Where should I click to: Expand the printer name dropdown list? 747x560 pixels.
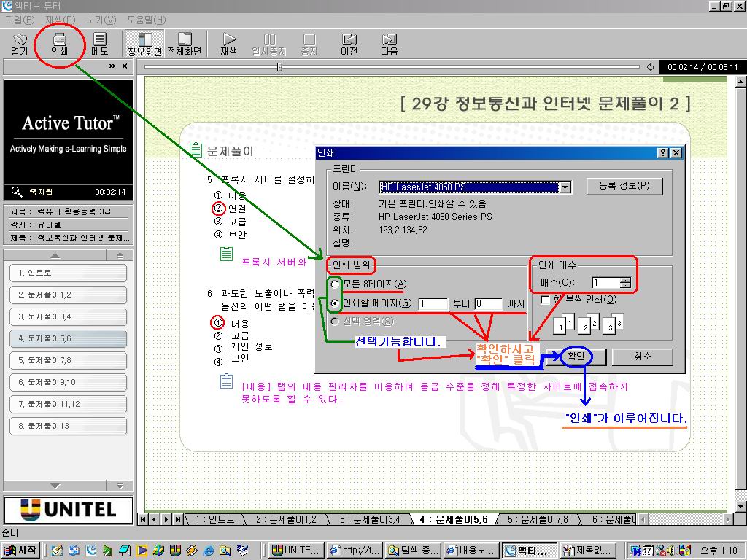coord(565,187)
